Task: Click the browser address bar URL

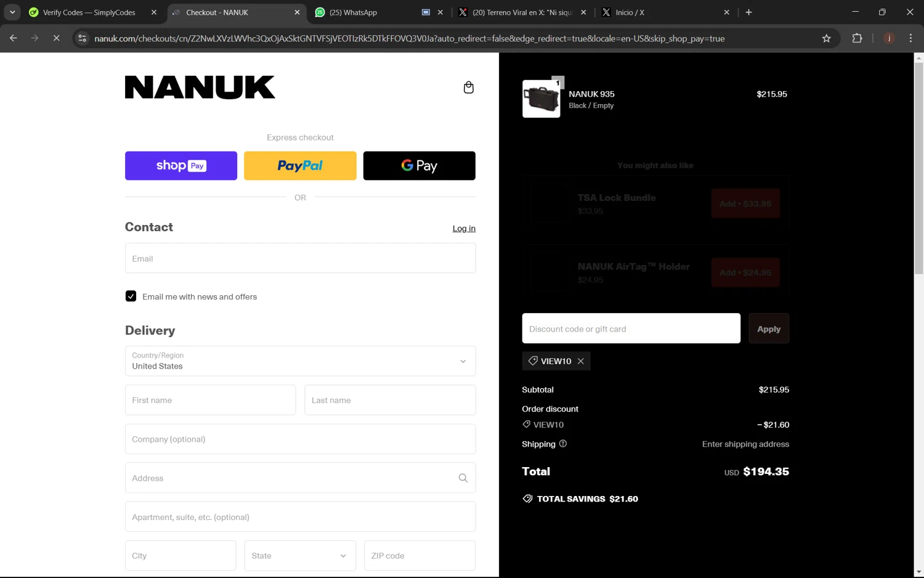Action: click(410, 38)
